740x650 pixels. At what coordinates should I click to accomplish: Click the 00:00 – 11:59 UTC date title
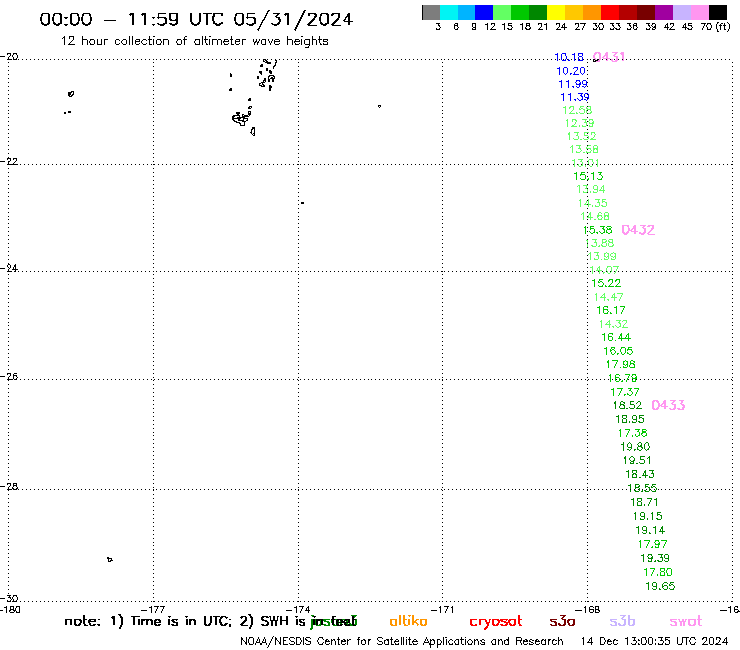pos(196,20)
